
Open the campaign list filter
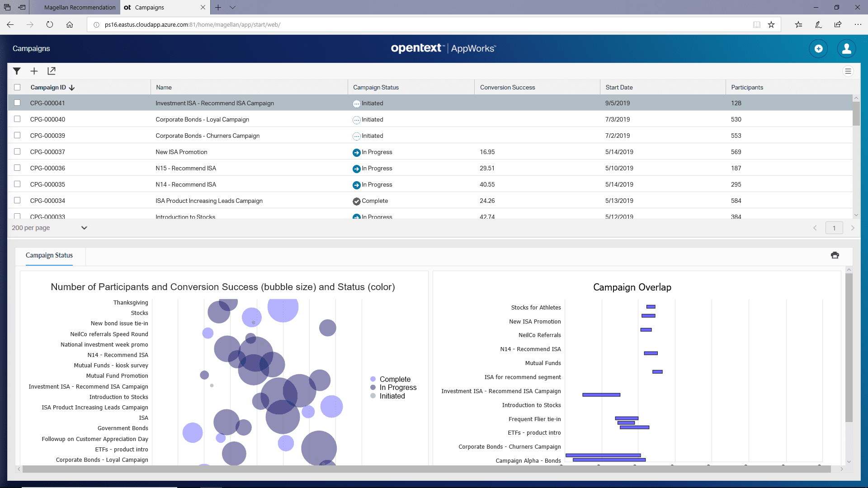(17, 71)
